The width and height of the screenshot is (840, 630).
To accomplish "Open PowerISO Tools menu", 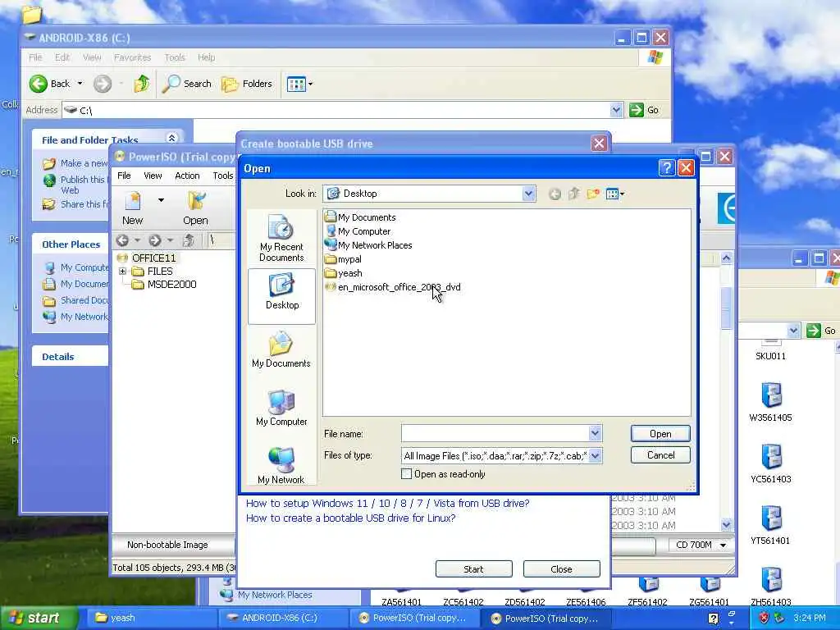I will [x=223, y=176].
